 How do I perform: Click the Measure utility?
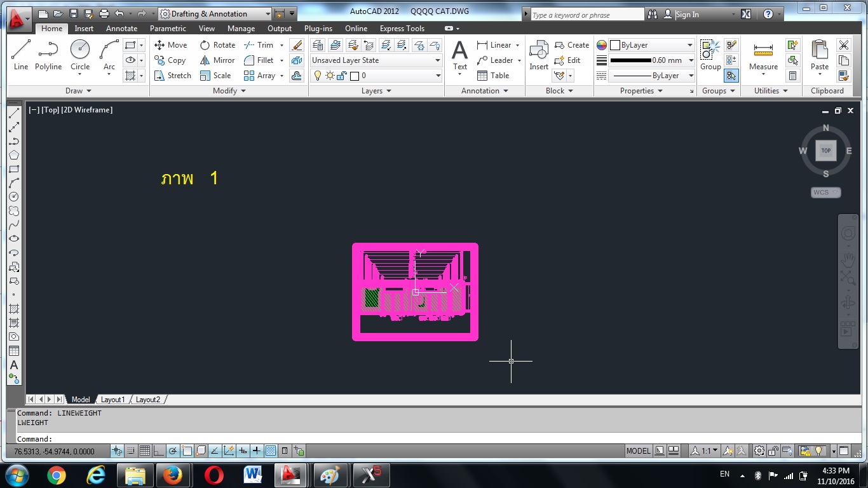click(763, 55)
